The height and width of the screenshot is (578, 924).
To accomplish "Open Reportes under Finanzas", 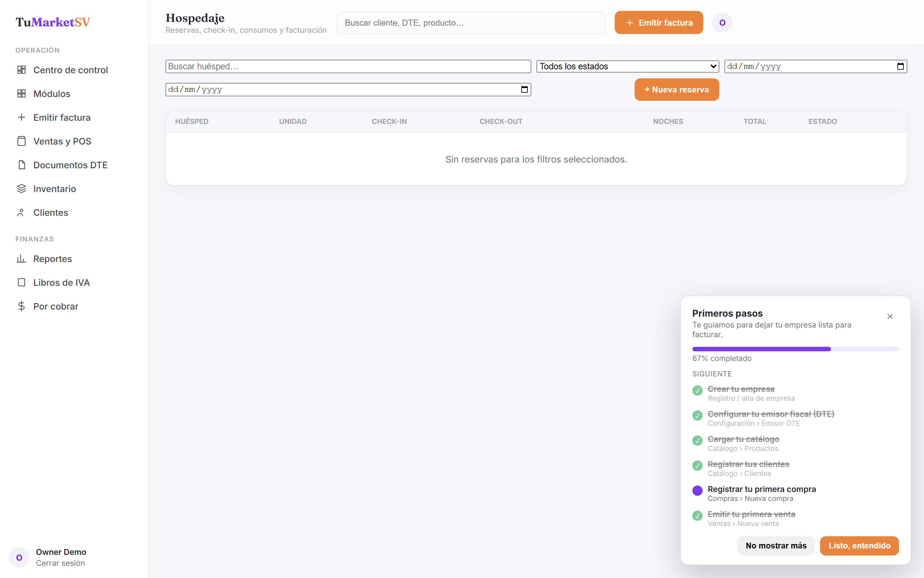I will (x=52, y=259).
